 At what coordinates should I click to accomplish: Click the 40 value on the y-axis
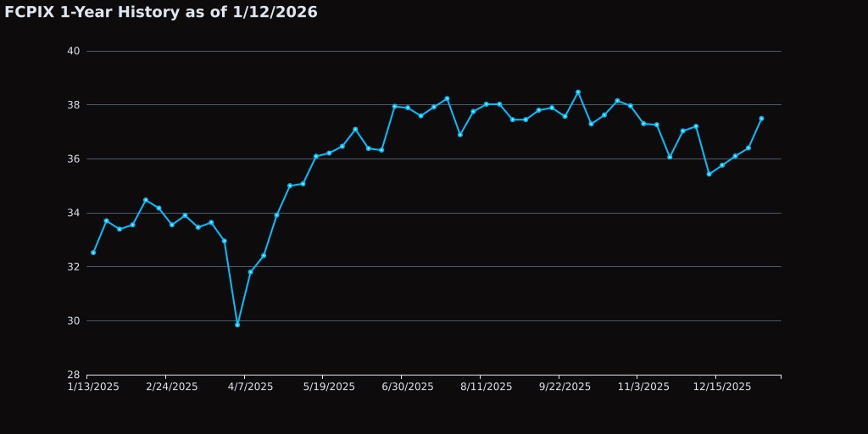tap(74, 51)
